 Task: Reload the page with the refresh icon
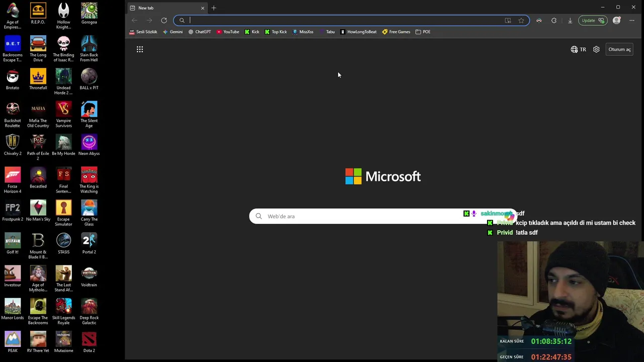[164, 21]
